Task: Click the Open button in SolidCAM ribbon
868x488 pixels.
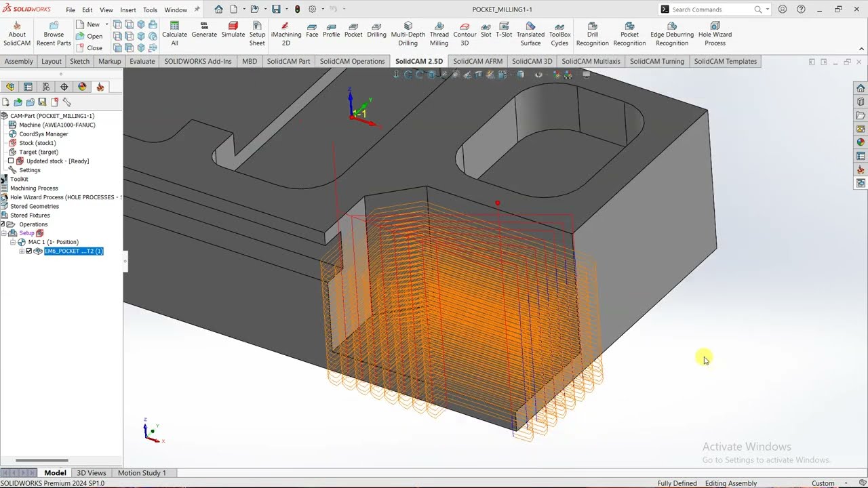Action: pyautogui.click(x=89, y=36)
